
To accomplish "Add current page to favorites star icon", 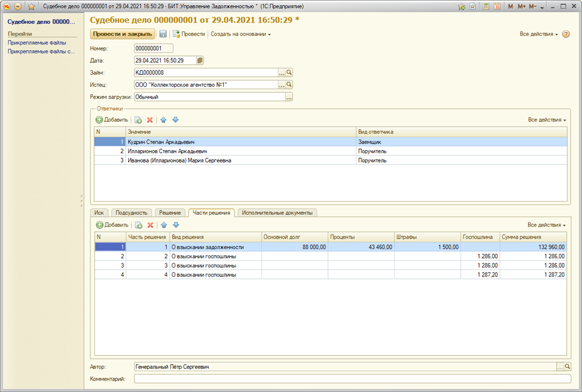I will 31,6.
